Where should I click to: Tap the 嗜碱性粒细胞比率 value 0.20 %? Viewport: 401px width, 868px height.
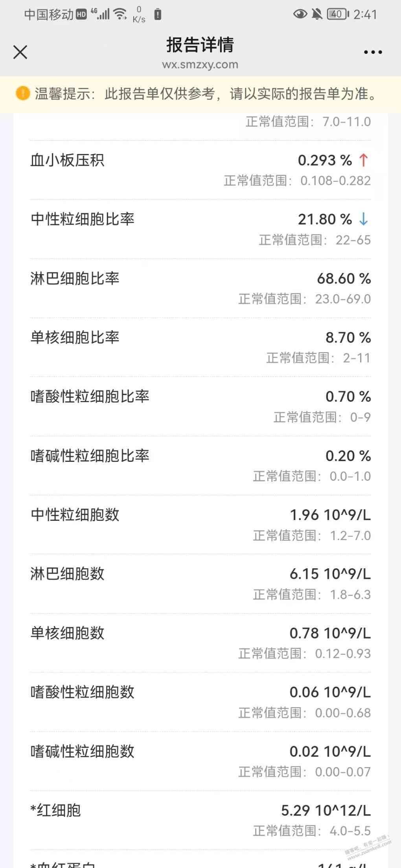point(348,456)
